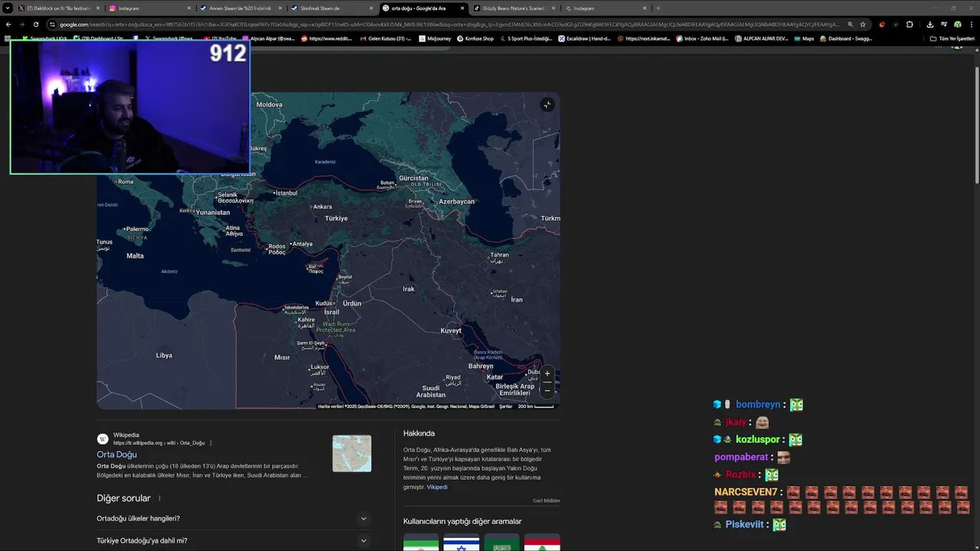The height and width of the screenshot is (551, 980).
Task: Open the three-dot menu beside Diğer sorular
Action: (159, 498)
